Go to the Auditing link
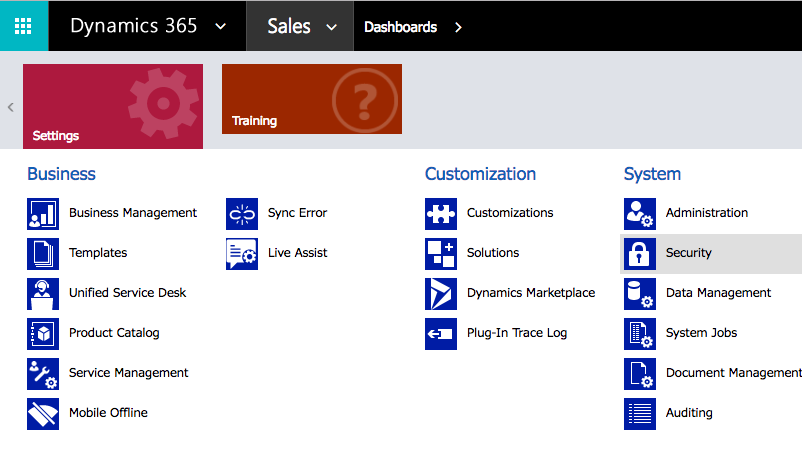 point(689,413)
